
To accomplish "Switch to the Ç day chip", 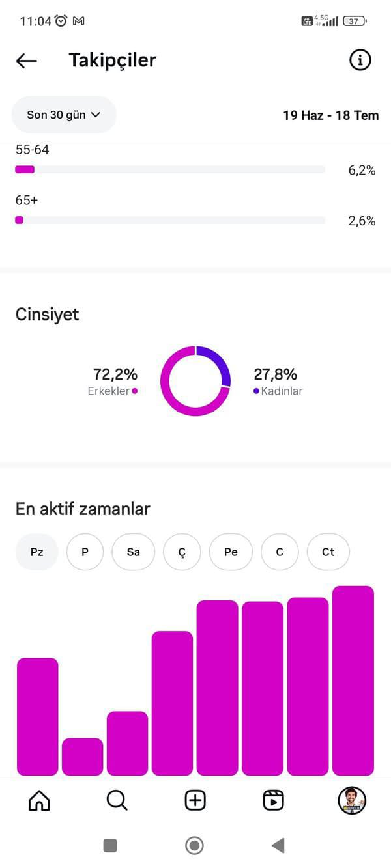I will (182, 552).
